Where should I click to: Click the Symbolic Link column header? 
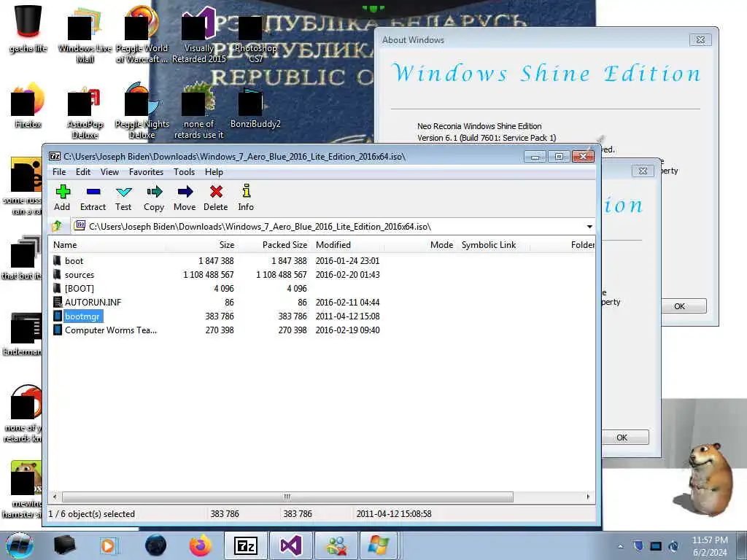[493, 245]
